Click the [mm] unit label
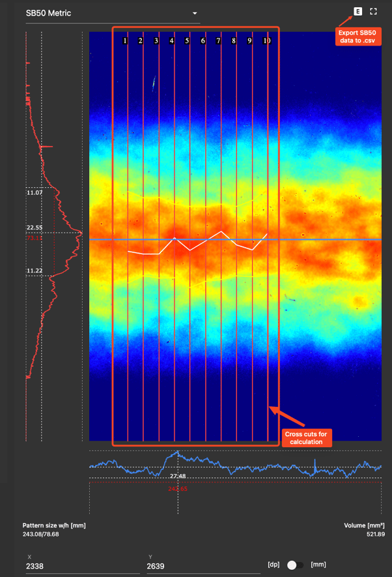Viewport: 392px width, 577px height. [319, 565]
